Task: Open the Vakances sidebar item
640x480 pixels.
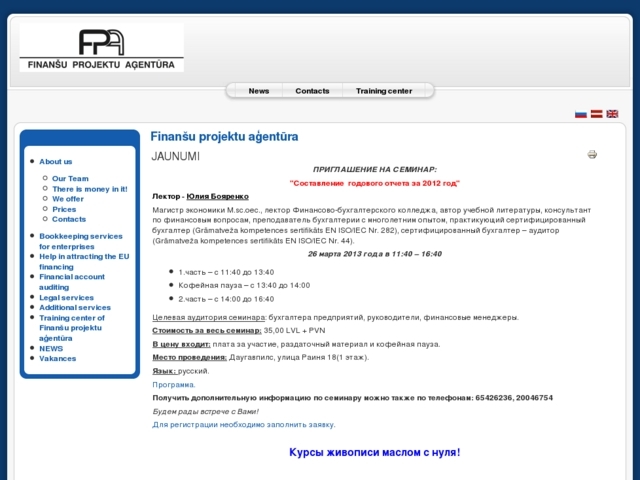Action: coord(58,358)
